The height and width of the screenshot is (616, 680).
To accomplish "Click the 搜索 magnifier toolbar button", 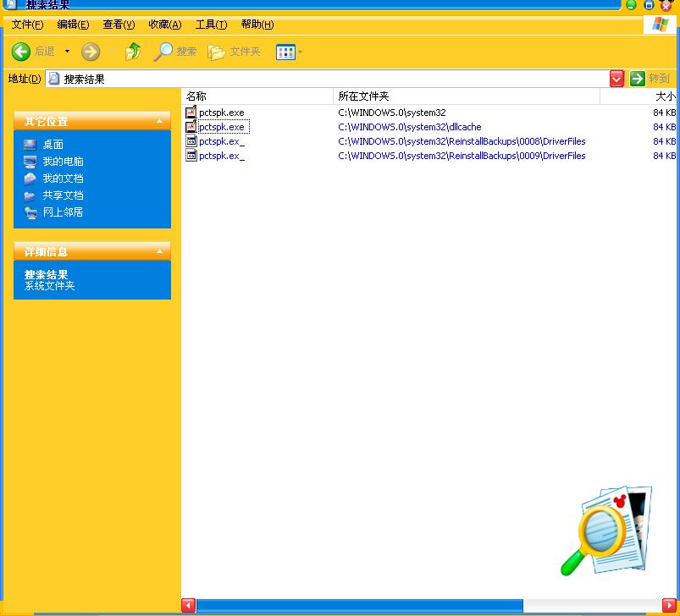I will tap(175, 52).
